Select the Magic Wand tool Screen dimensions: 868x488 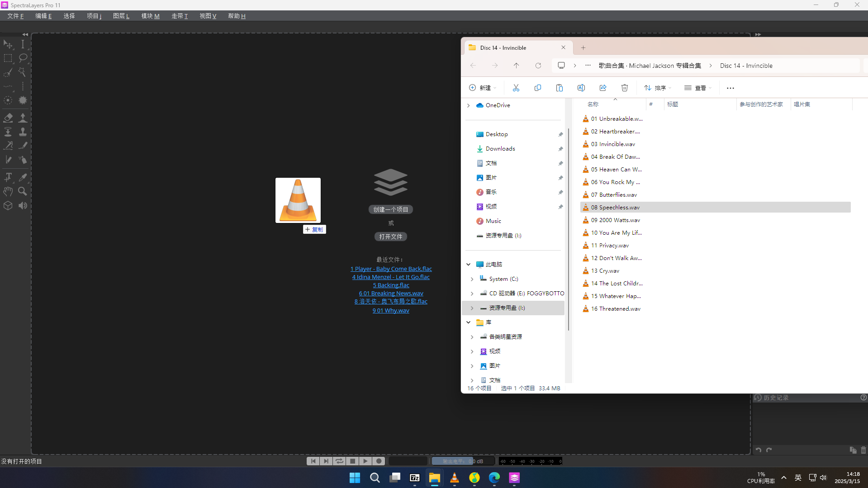(x=23, y=72)
